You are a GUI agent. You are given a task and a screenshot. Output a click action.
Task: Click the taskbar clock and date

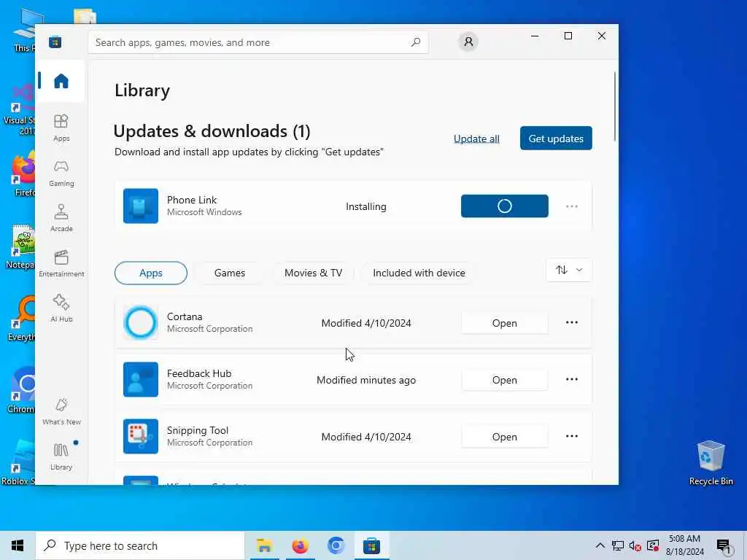684,545
